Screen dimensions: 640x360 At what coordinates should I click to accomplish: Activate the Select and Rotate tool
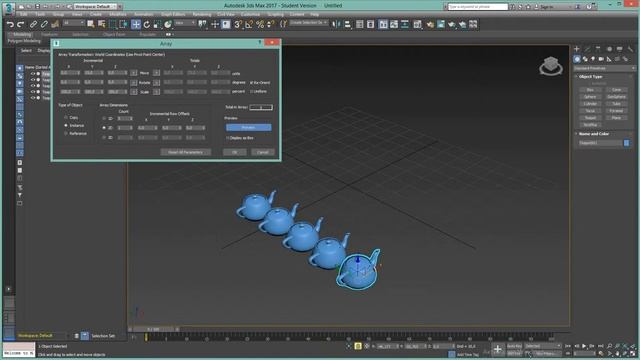click(x=147, y=24)
